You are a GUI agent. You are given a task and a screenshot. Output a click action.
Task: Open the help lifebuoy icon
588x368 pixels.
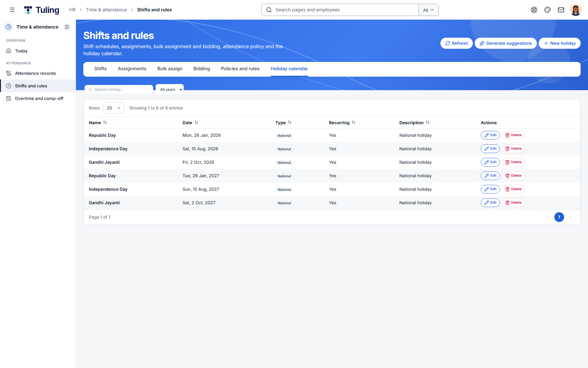534,10
